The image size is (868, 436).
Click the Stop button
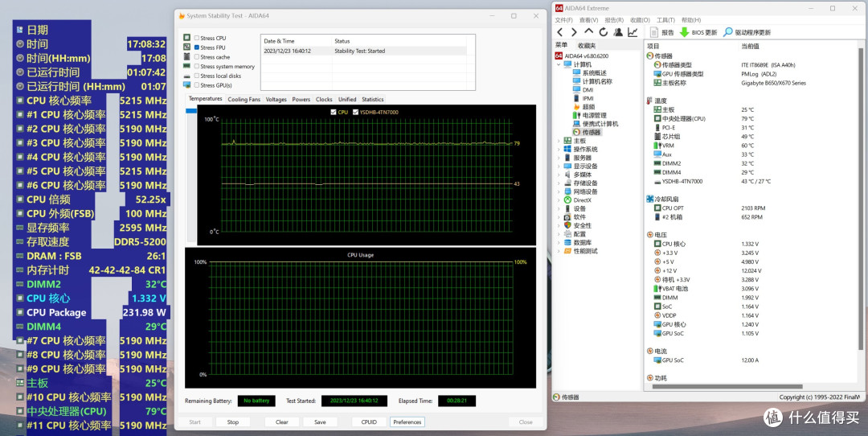pos(232,422)
